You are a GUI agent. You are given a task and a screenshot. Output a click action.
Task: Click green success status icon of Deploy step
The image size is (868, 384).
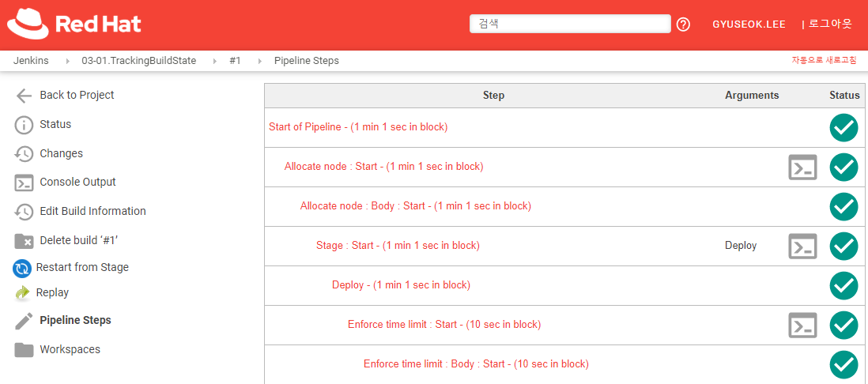click(x=843, y=285)
